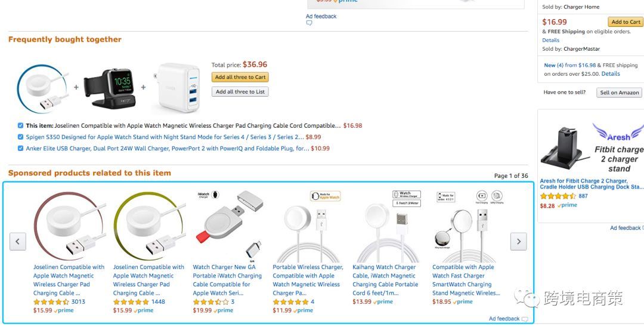Click the carousel previous arrow
Viewport: 644px width, 327px height.
[x=18, y=241]
